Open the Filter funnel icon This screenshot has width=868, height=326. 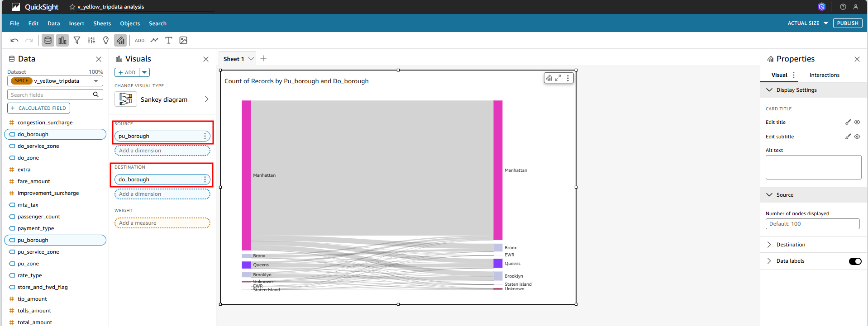[x=77, y=40]
